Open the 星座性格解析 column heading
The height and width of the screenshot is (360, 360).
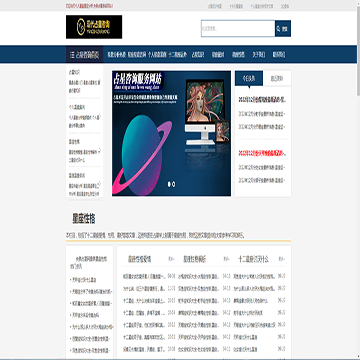[x=195, y=259]
